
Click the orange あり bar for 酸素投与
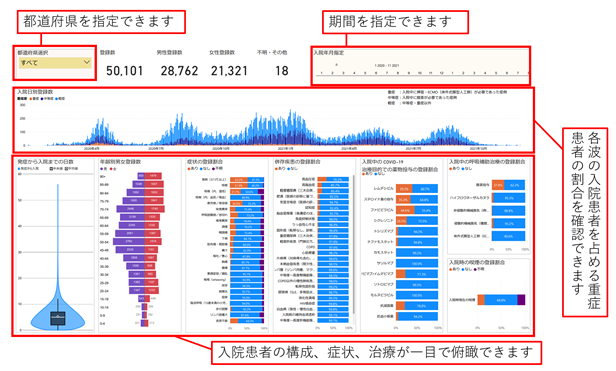click(x=498, y=185)
